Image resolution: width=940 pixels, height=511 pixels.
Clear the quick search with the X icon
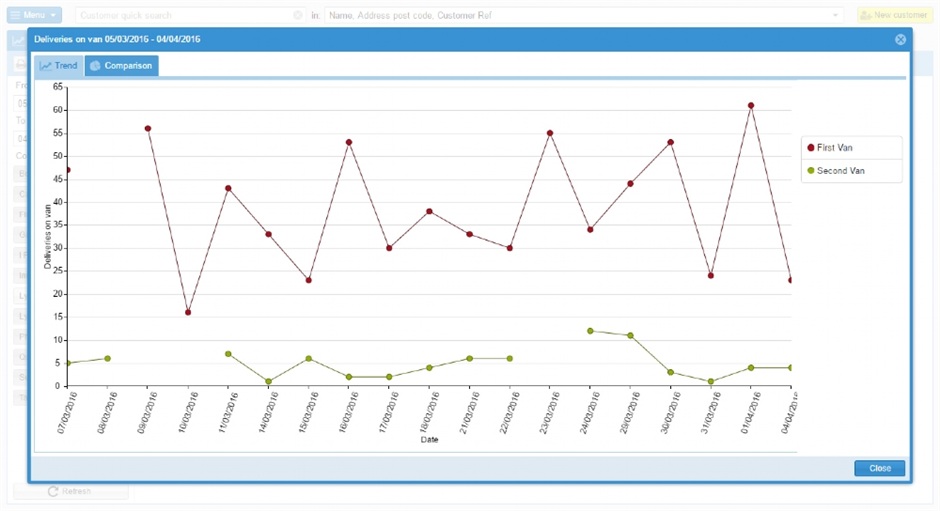(x=297, y=16)
